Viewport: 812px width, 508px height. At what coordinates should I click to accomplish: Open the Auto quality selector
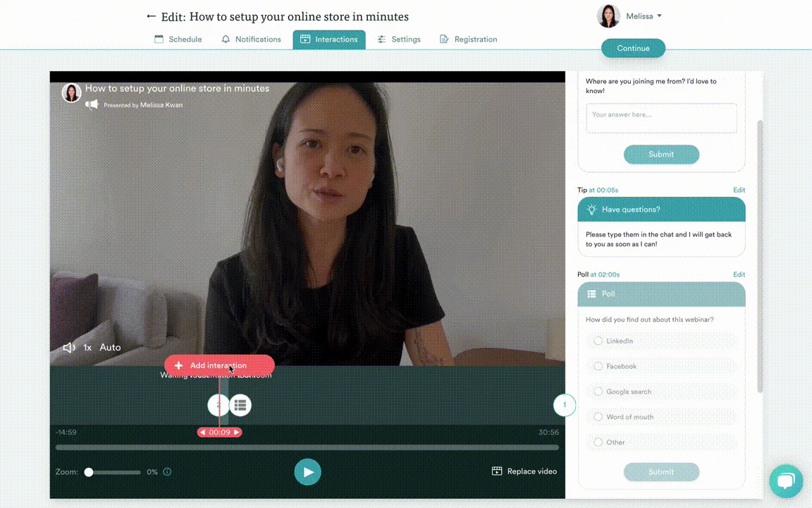(x=110, y=348)
